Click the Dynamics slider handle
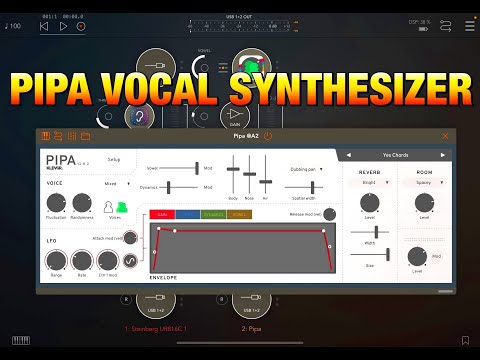 pyautogui.click(x=169, y=187)
